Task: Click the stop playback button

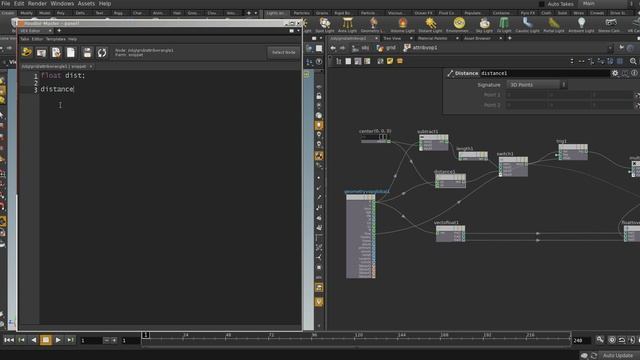Action: (x=46, y=340)
